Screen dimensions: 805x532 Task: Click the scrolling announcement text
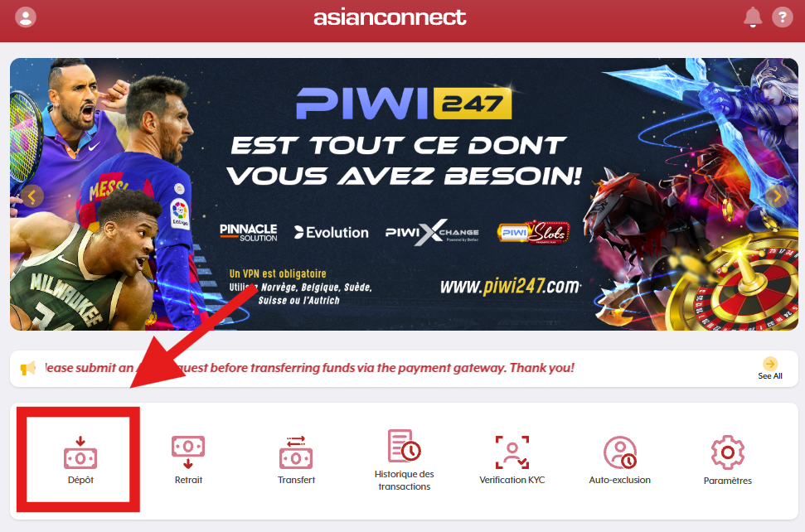coord(309,368)
